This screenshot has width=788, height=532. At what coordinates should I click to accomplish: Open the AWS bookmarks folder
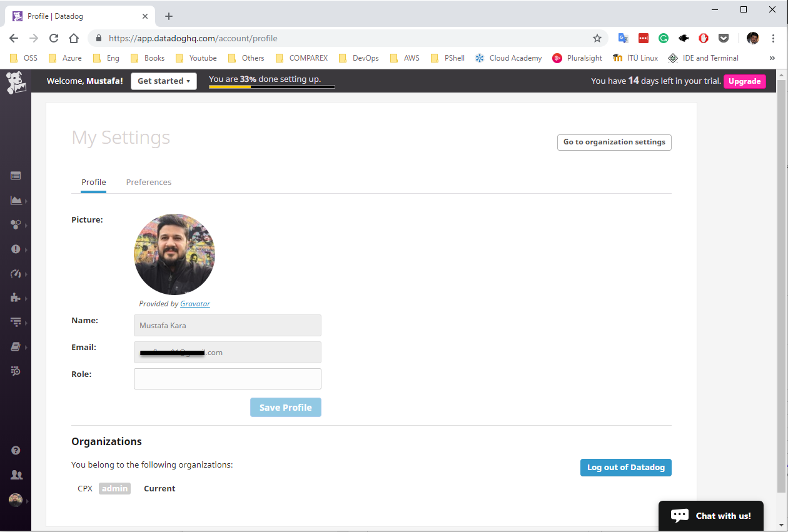[x=405, y=58]
